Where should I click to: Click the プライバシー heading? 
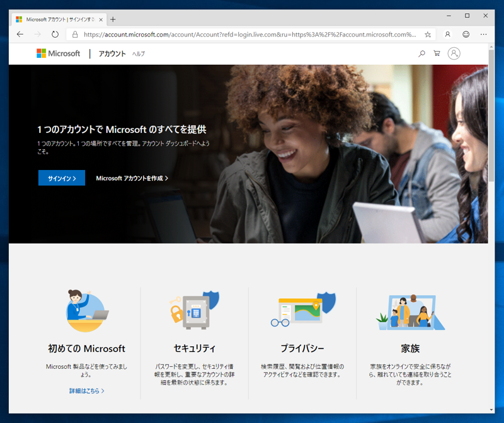(x=302, y=349)
